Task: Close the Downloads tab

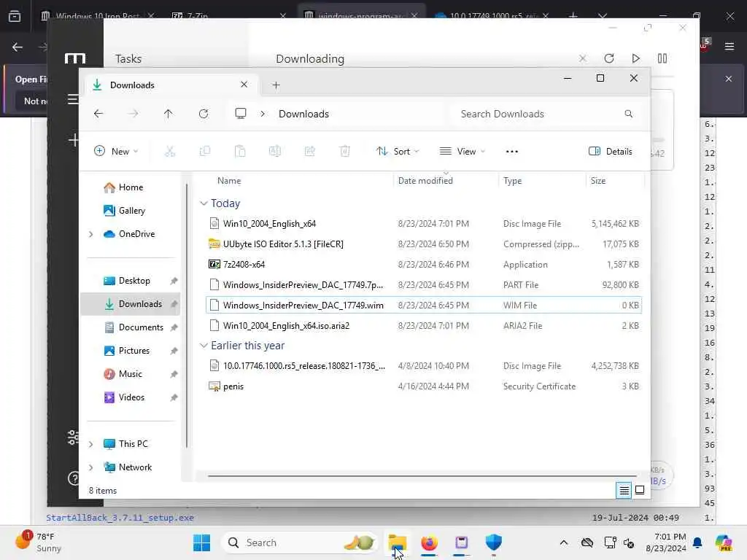Action: coord(244,85)
